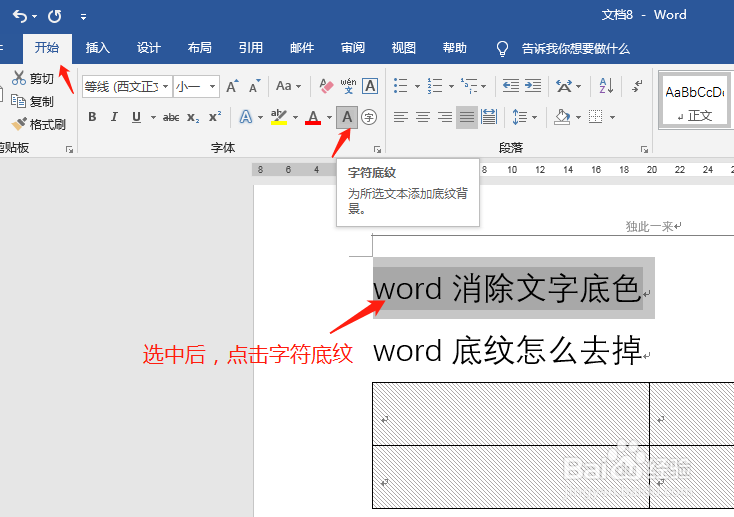Viewport: 734px width, 517px height.
Task: Click the Numbering list icon
Action: [x=435, y=86]
